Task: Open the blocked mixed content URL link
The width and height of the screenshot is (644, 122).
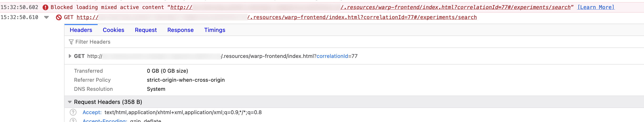Action: (x=455, y=7)
